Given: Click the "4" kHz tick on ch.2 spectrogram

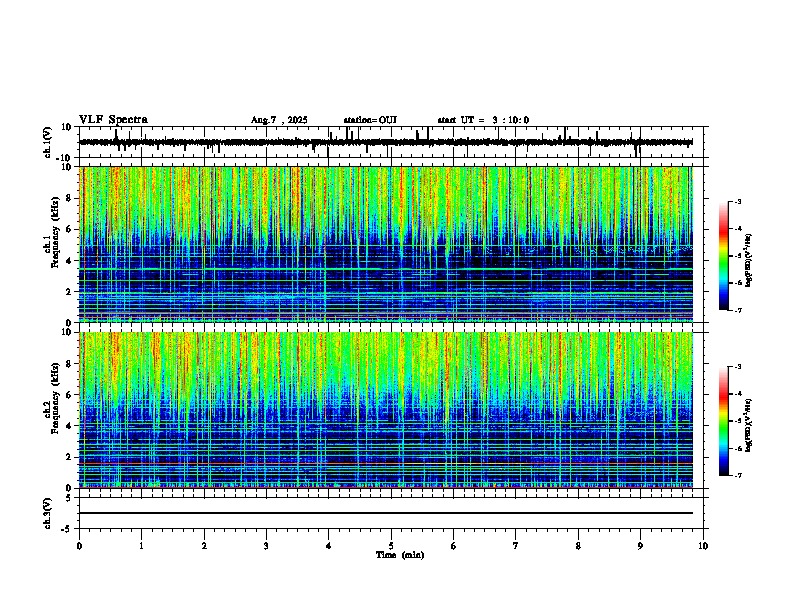Looking at the screenshot, I should pos(70,426).
